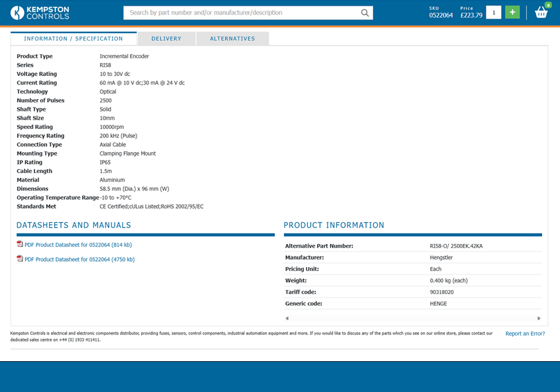Click the 58.5 mm dimensions value
560x392 pixels.
pos(134,189)
